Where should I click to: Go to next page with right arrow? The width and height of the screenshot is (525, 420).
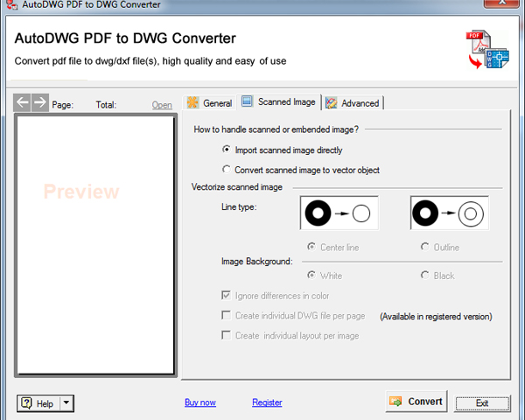[40, 102]
